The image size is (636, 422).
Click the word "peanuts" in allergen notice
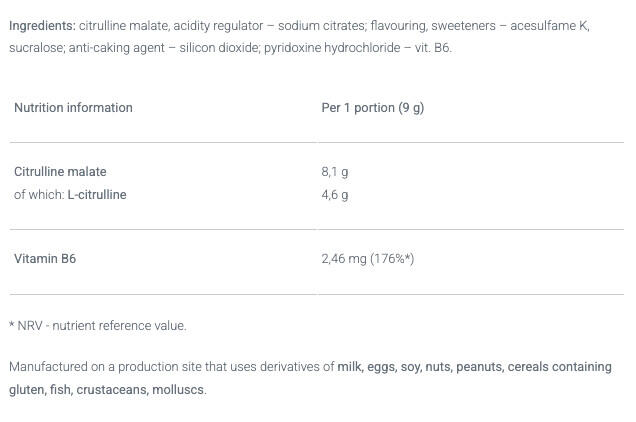pyautogui.click(x=478, y=367)
